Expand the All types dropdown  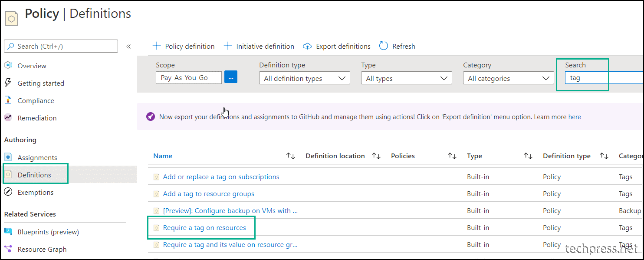pyautogui.click(x=406, y=78)
